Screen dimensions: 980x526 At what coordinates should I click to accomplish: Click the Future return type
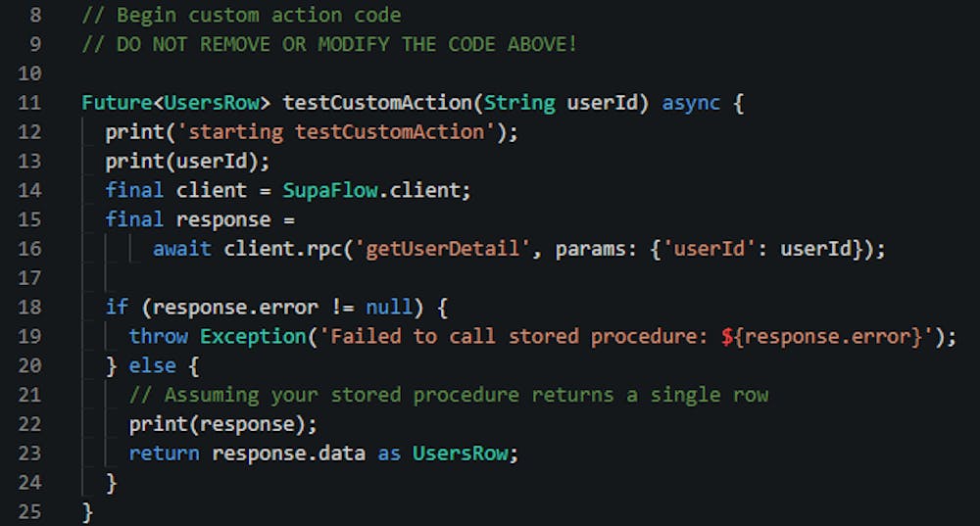point(116,103)
